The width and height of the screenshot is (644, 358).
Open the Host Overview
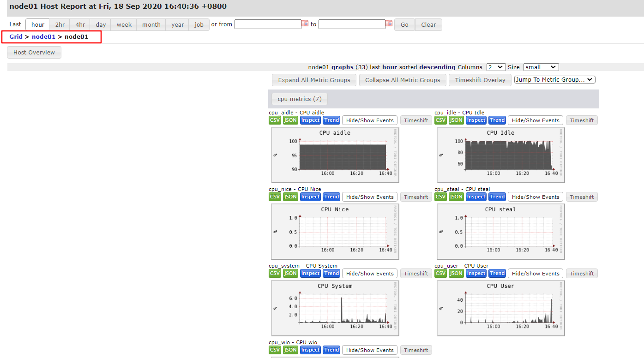34,53
